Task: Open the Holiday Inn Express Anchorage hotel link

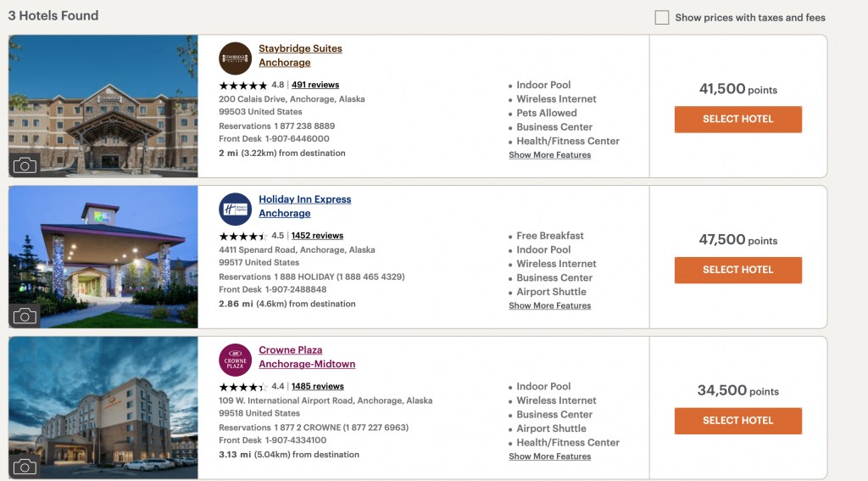Action: point(304,206)
